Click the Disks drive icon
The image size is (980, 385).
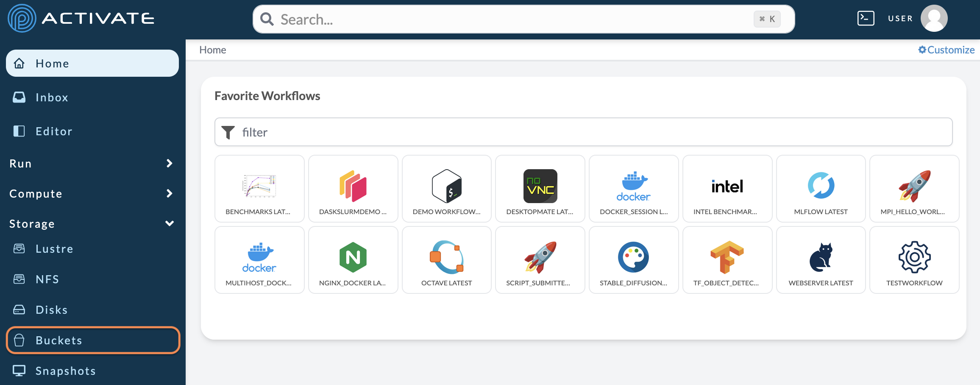tap(19, 310)
